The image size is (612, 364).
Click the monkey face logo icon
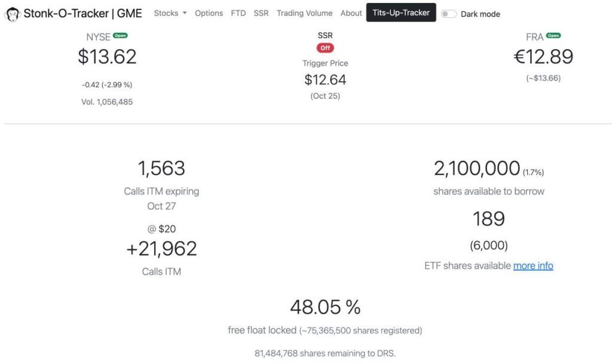click(x=12, y=14)
